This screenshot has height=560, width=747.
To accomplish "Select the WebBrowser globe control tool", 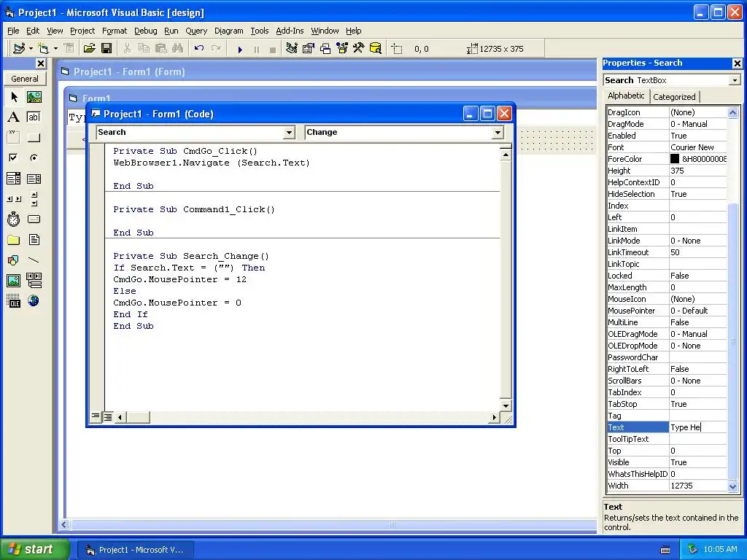I will coord(34,301).
